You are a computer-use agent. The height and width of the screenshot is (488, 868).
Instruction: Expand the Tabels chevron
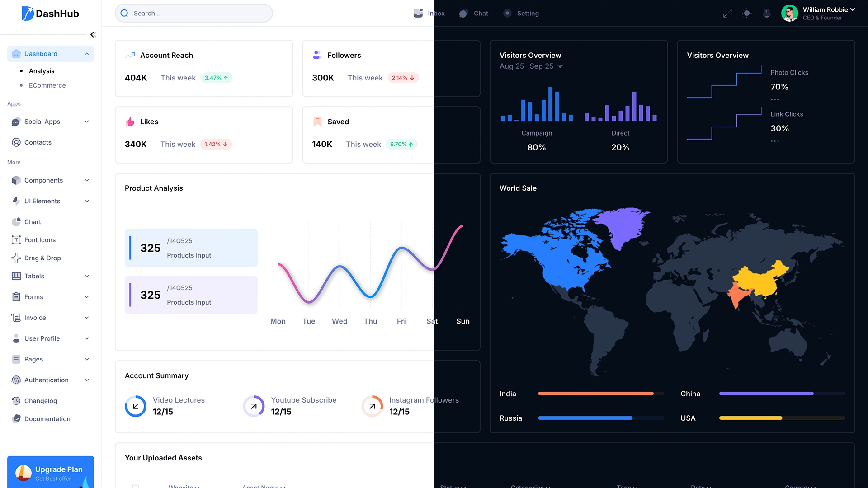click(x=87, y=276)
